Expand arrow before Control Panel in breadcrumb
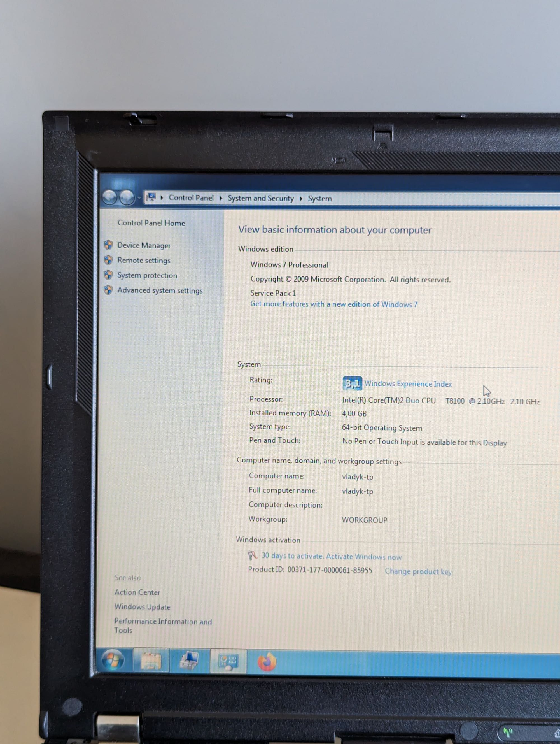Image resolution: width=560 pixels, height=744 pixels. 162,198
